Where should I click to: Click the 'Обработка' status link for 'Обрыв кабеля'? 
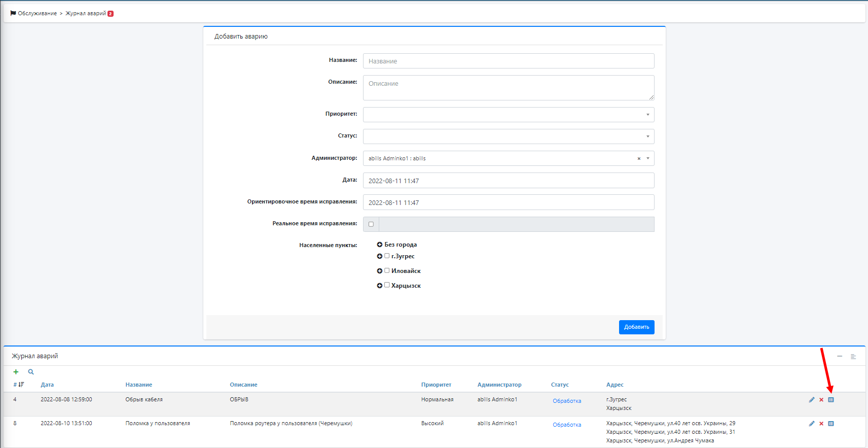[x=567, y=401]
